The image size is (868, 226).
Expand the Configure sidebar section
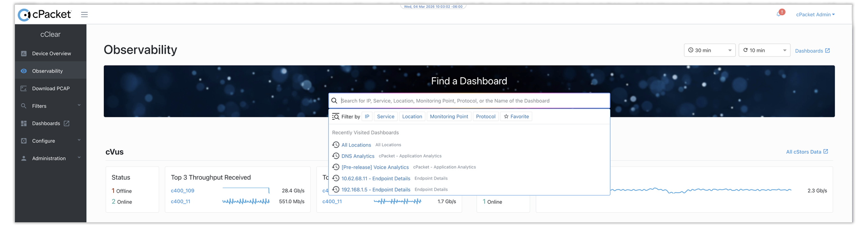pyautogui.click(x=50, y=141)
